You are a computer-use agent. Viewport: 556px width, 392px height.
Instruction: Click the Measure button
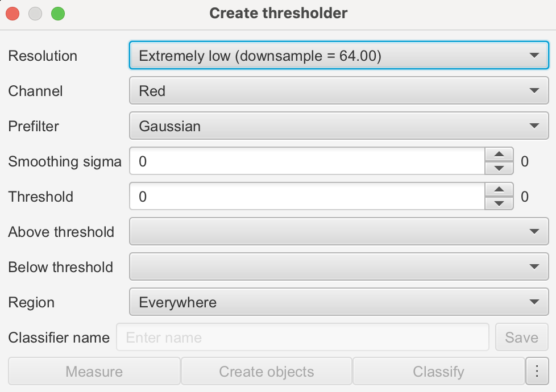point(93,371)
